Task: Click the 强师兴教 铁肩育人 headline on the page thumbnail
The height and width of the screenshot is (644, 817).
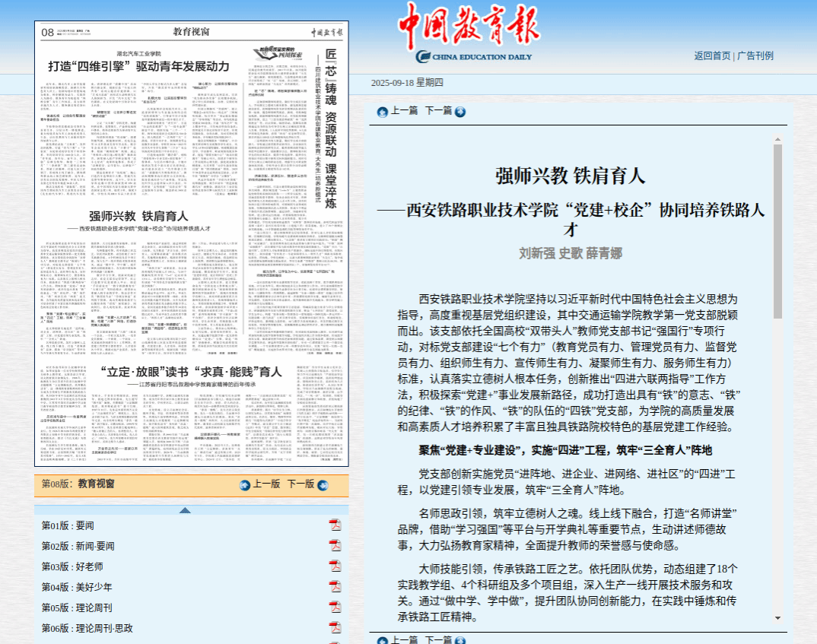Action: tap(138, 215)
